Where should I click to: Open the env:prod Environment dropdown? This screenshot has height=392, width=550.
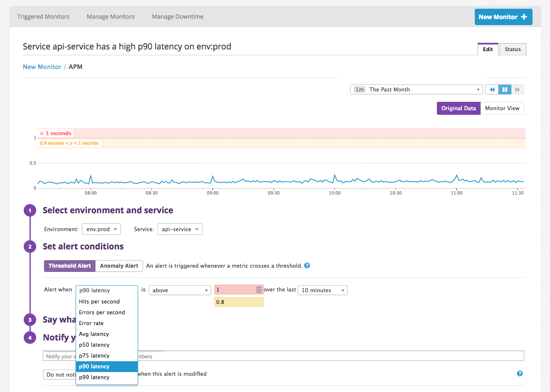tap(101, 229)
